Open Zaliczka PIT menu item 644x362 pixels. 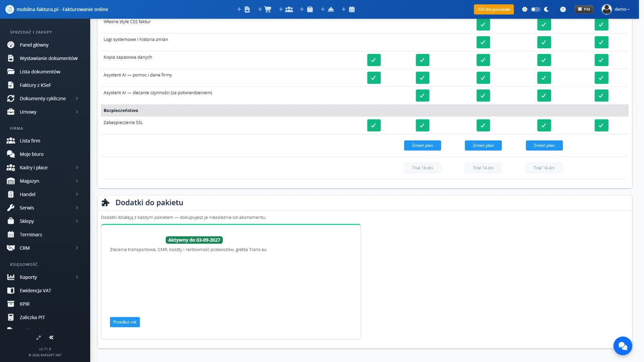coord(32,317)
